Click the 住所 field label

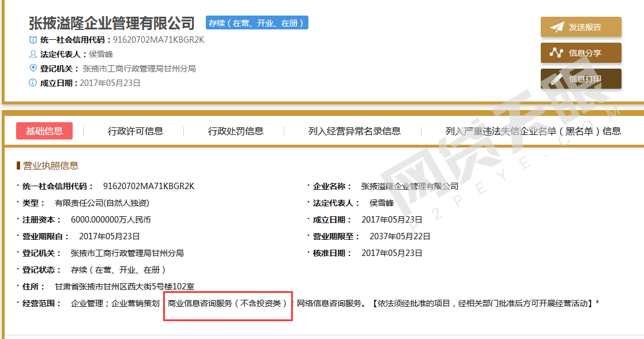tap(33, 287)
